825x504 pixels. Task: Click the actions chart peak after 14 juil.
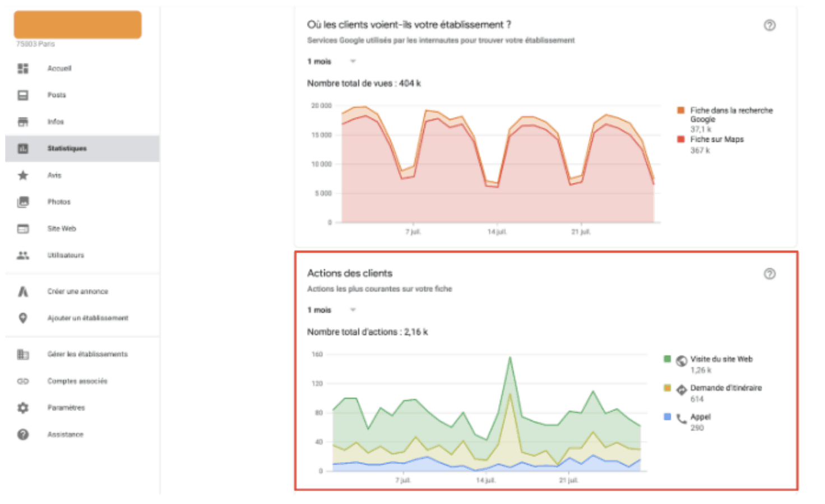510,357
